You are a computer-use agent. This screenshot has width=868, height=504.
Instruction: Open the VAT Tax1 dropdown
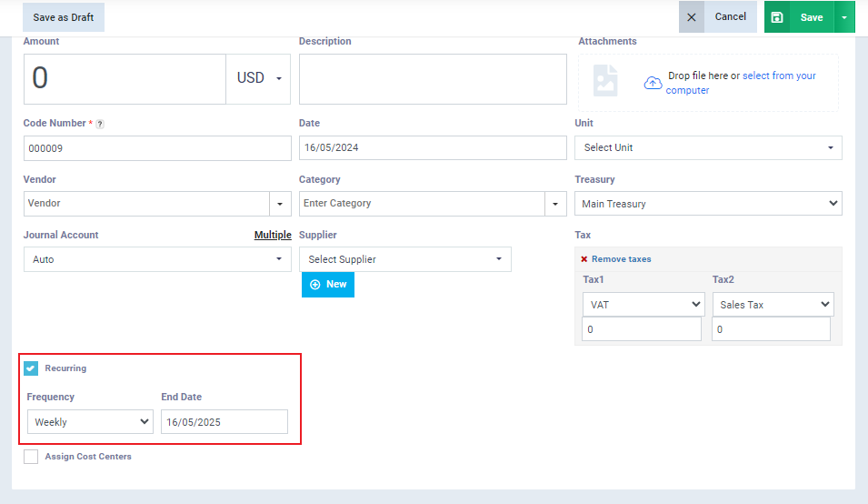[x=643, y=305]
